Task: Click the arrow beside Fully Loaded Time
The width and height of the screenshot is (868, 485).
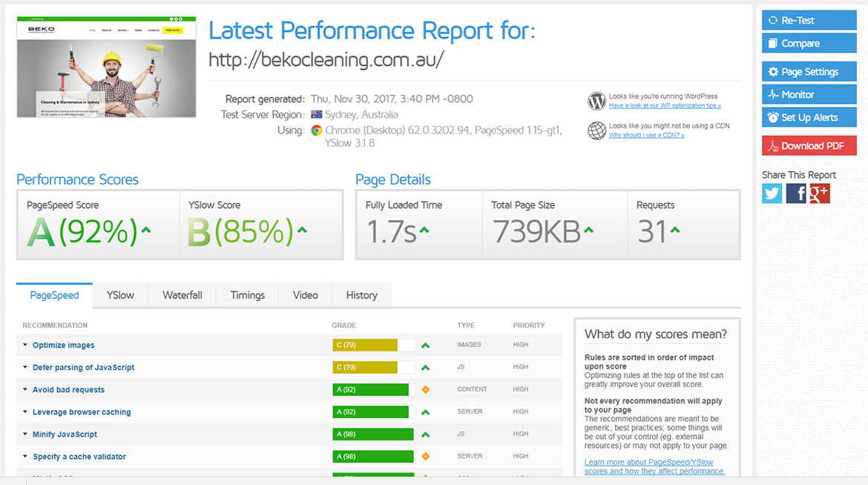Action: tap(424, 230)
